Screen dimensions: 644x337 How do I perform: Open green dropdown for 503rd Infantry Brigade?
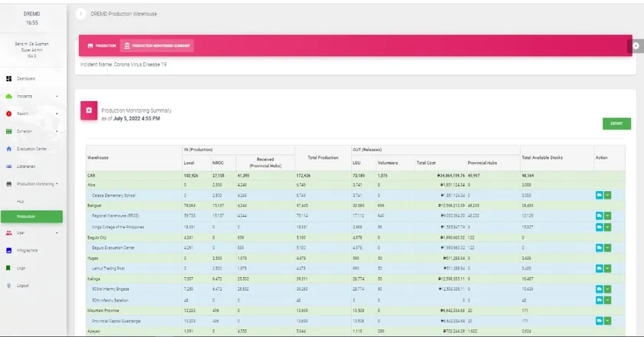tap(607, 289)
